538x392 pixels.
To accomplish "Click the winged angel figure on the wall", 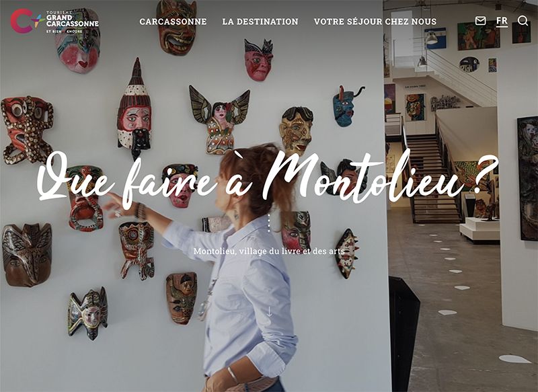I will click(x=220, y=120).
